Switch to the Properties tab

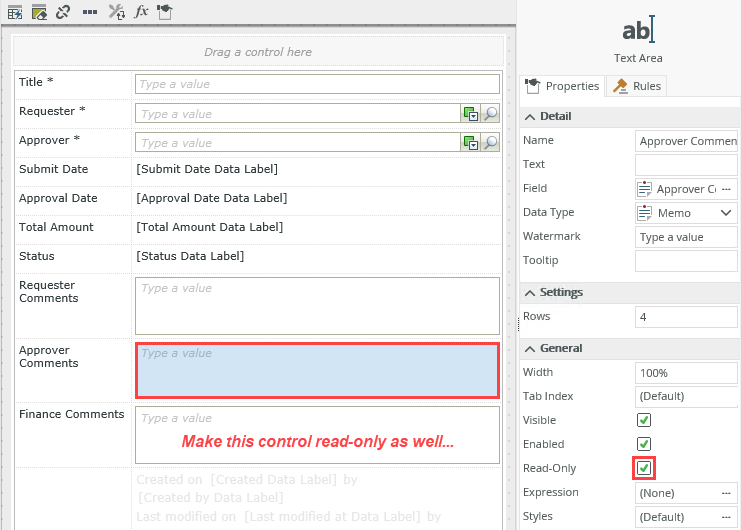(x=562, y=86)
